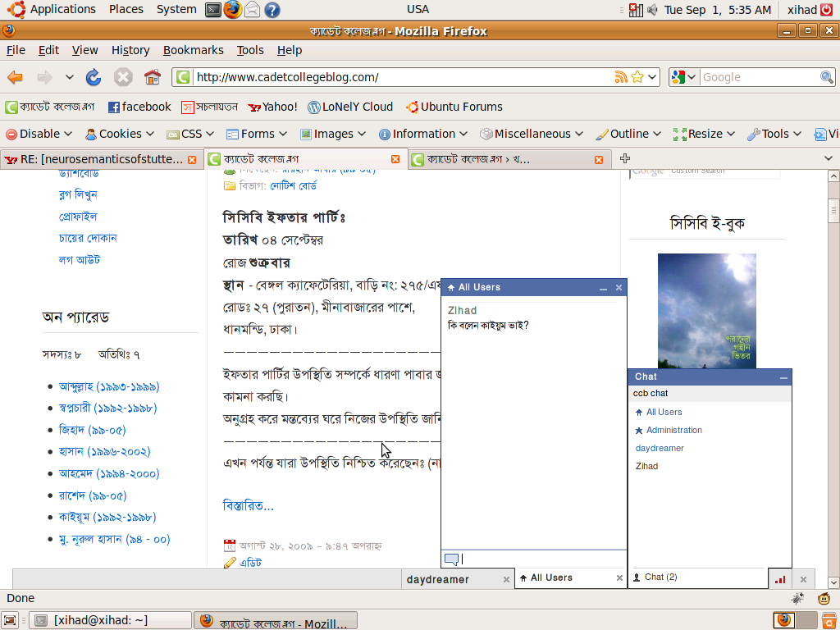Viewport: 840px width, 630px height.
Task: Minimize the All Users chat window
Action: pos(603,288)
